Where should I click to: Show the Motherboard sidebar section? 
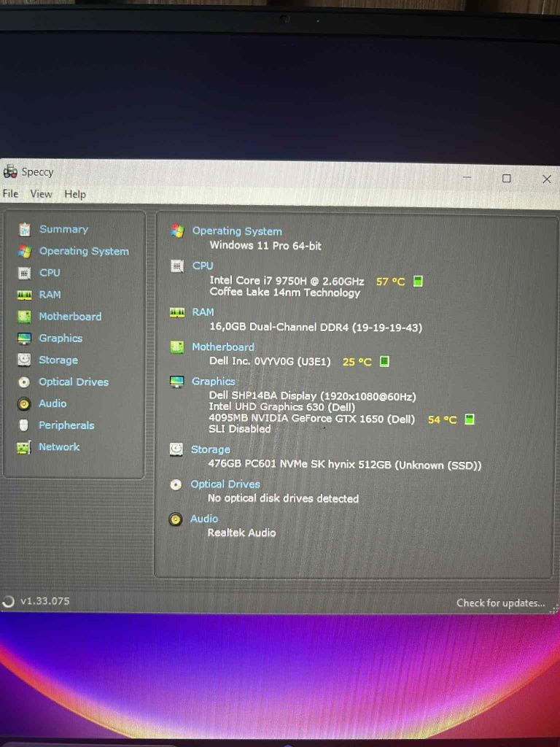tap(70, 317)
